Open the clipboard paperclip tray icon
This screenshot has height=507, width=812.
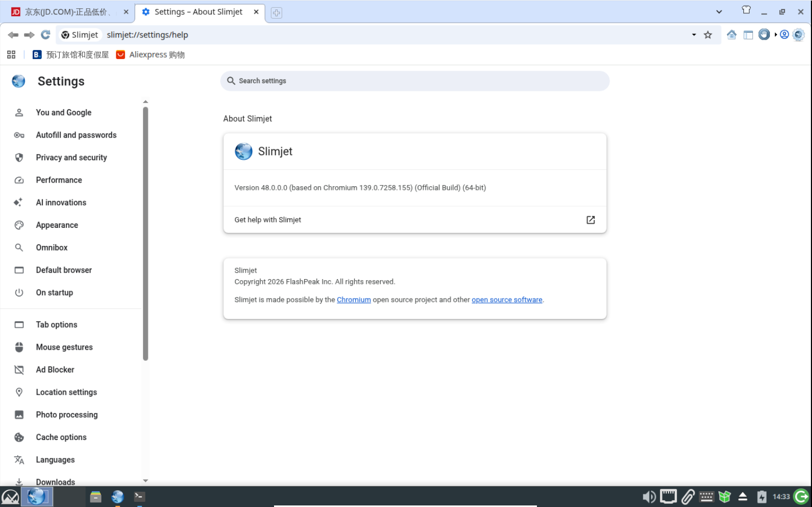[688, 497]
